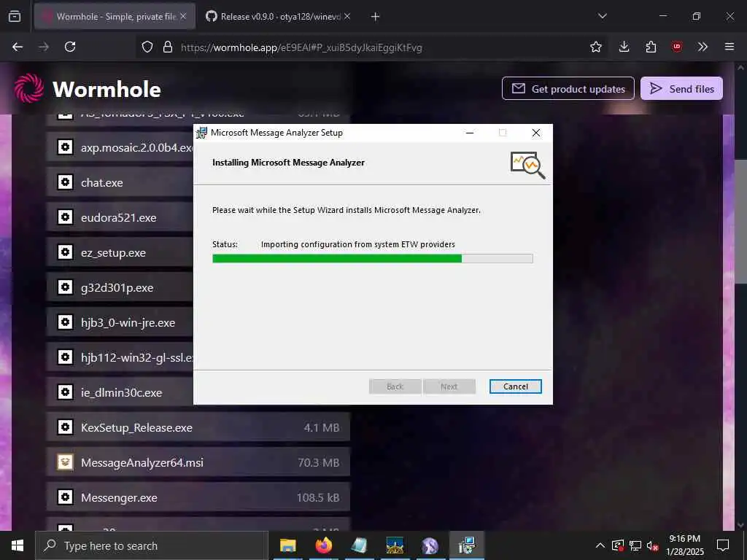Screen dimensions: 747x560
Task: Open the Firefox downloads panel icon
Action: 624,47
